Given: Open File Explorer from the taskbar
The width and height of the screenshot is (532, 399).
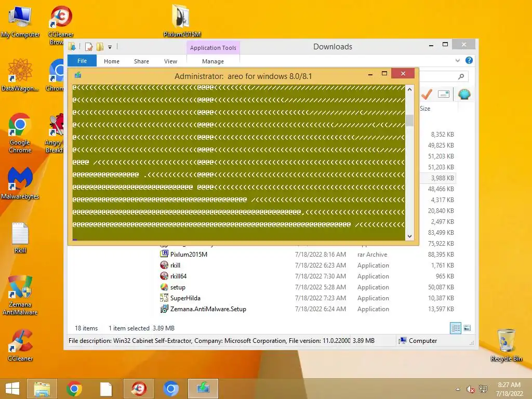Looking at the screenshot, I should (x=42, y=389).
